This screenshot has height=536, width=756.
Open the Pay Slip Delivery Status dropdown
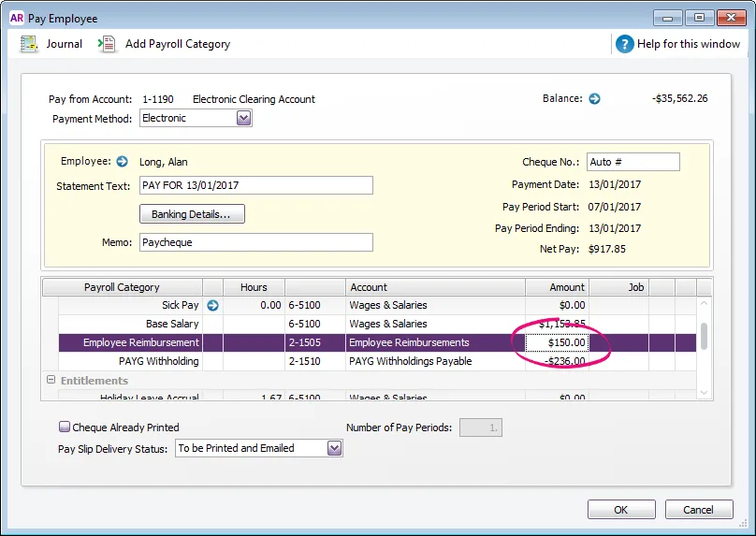click(334, 448)
